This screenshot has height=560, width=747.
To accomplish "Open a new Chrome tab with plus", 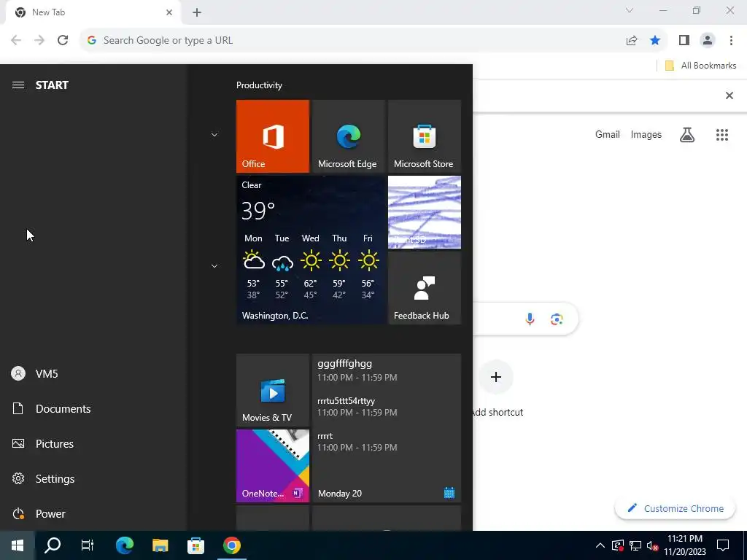I will tap(197, 13).
